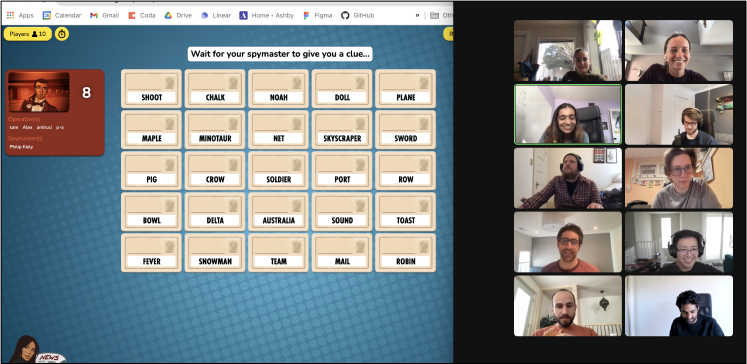Screen dimensions: 747x364
Task: Select video tile of person with skateboards on wall
Action: 679,114
